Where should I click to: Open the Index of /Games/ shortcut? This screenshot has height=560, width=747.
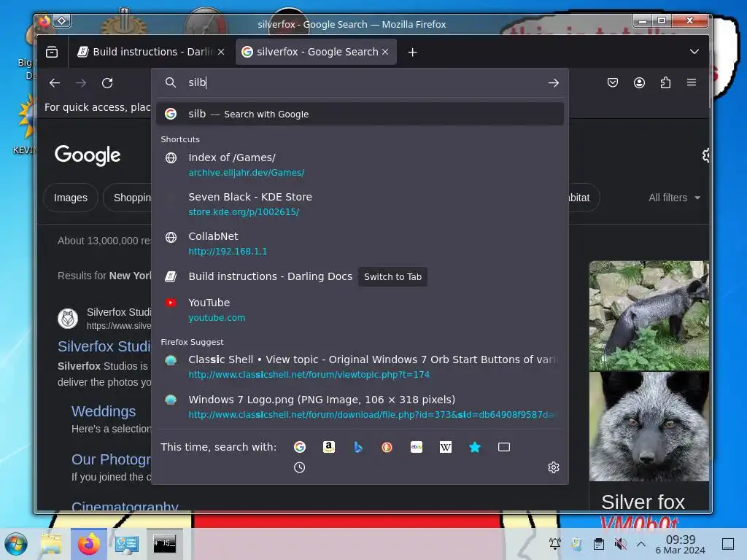point(360,165)
